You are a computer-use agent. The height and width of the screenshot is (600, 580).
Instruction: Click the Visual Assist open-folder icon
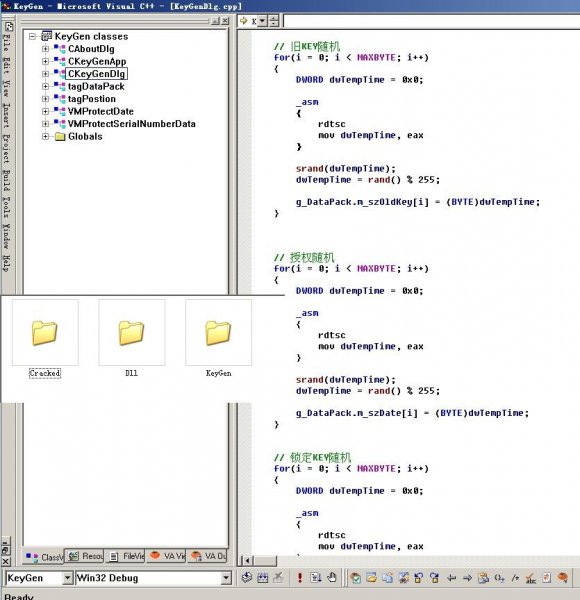click(371, 577)
